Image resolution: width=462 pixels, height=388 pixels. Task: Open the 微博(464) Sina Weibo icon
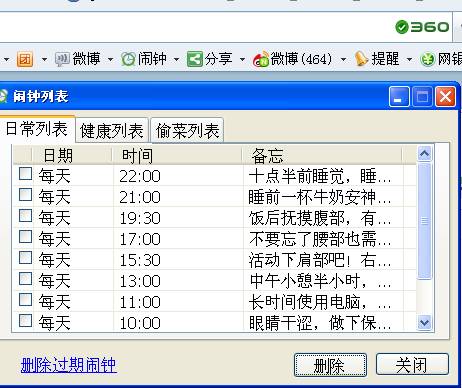(261, 59)
